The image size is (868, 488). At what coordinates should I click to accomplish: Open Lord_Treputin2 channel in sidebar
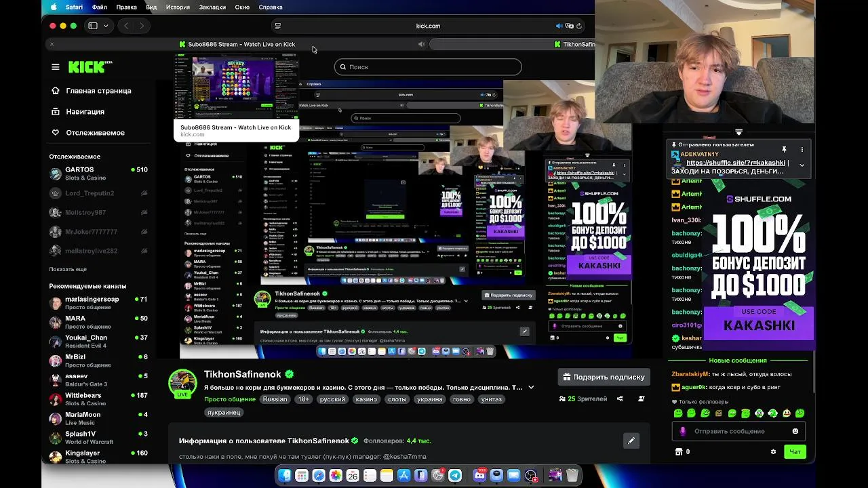98,193
